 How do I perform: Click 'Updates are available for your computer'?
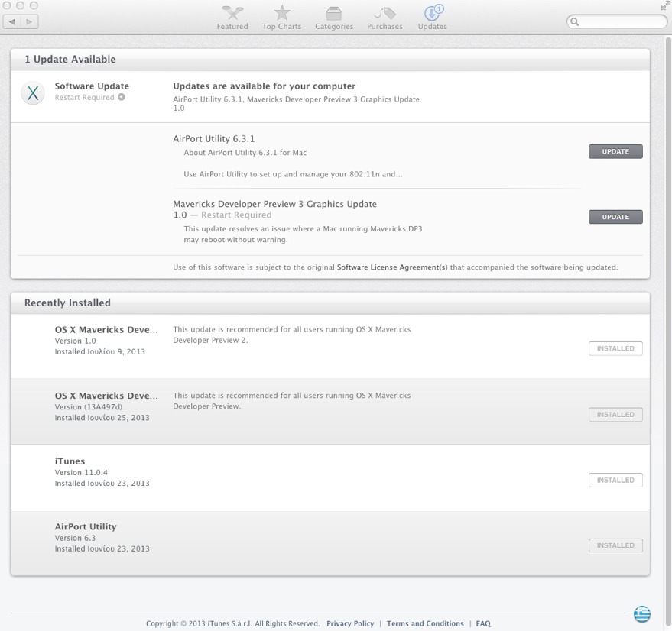tap(265, 86)
